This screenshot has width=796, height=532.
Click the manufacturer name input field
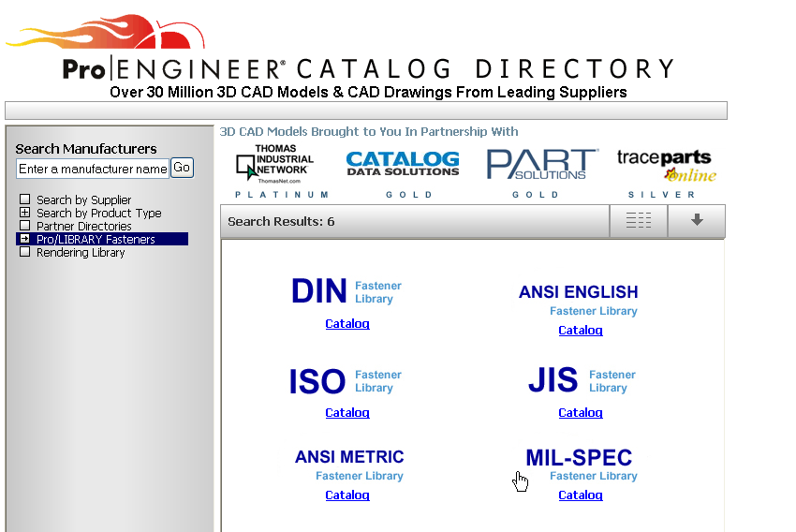pyautogui.click(x=93, y=169)
